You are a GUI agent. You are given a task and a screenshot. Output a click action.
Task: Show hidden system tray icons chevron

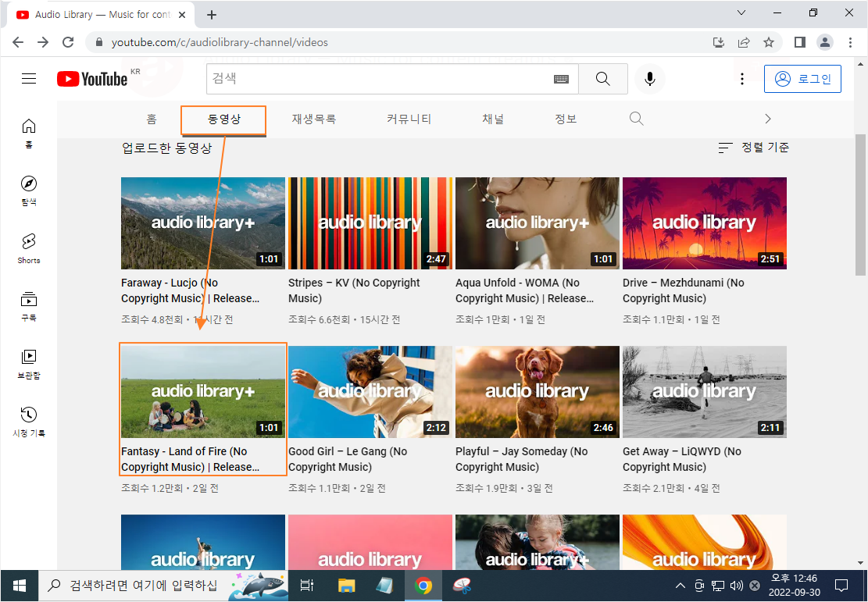tap(680, 586)
